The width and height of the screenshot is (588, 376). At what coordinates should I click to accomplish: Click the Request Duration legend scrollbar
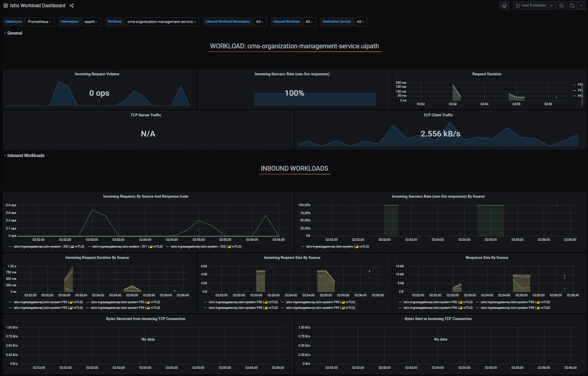coord(582,94)
